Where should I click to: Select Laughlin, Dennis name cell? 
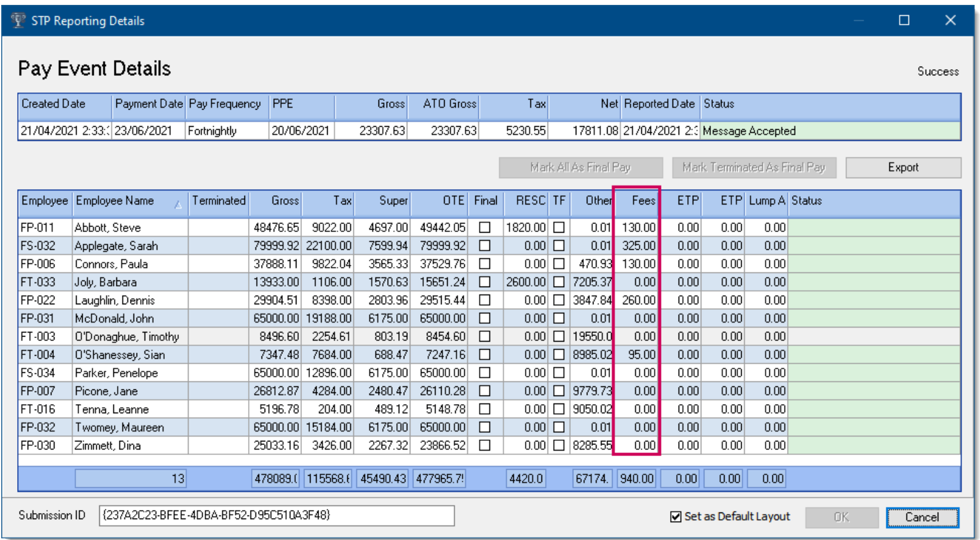pos(130,301)
